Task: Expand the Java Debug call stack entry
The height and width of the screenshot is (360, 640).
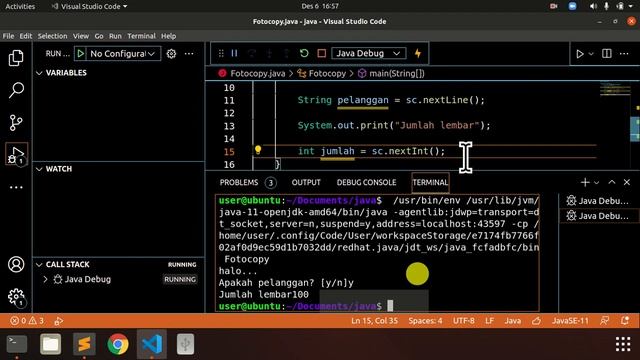Action: (x=45, y=279)
